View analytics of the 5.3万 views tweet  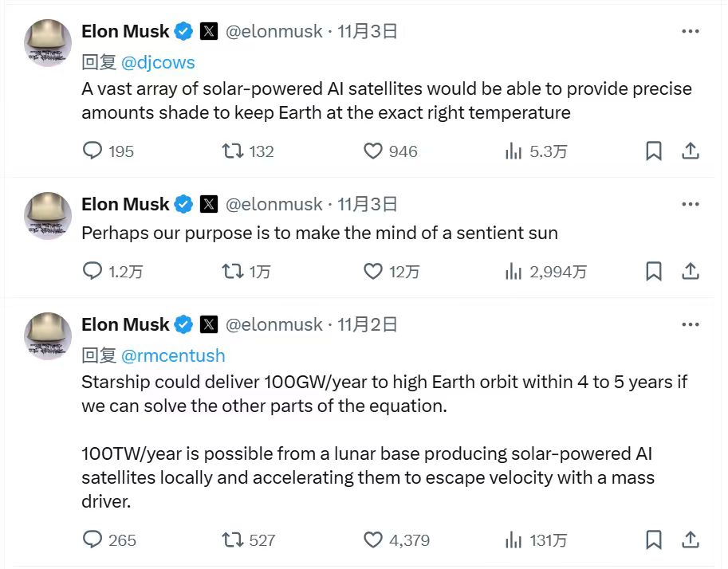coord(514,151)
